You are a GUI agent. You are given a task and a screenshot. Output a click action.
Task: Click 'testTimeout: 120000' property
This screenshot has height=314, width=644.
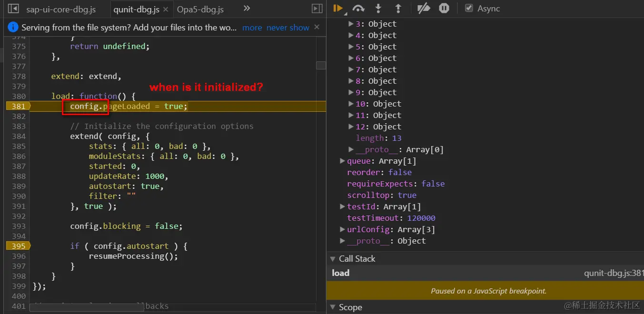pyautogui.click(x=391, y=218)
